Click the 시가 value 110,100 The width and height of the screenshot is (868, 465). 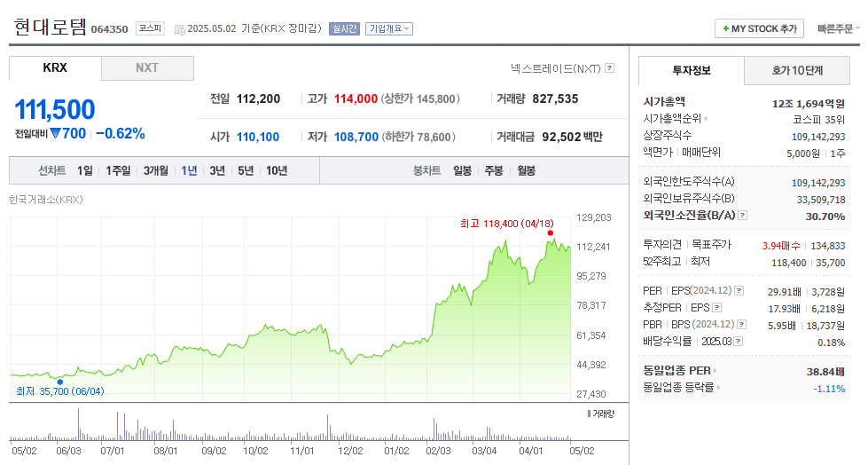click(x=258, y=137)
